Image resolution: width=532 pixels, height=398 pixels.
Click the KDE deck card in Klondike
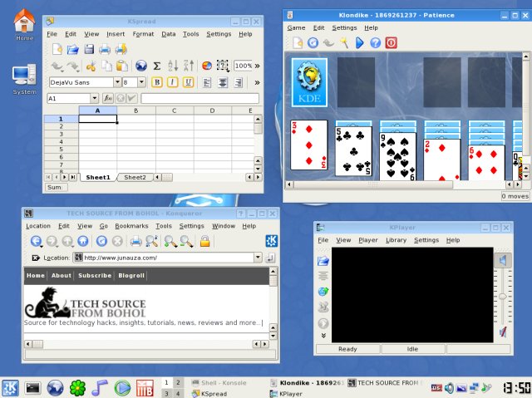pyautogui.click(x=309, y=82)
